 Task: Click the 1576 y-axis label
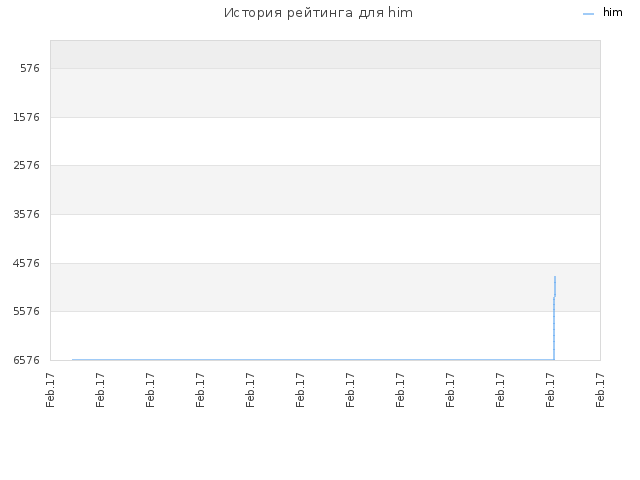(x=26, y=118)
